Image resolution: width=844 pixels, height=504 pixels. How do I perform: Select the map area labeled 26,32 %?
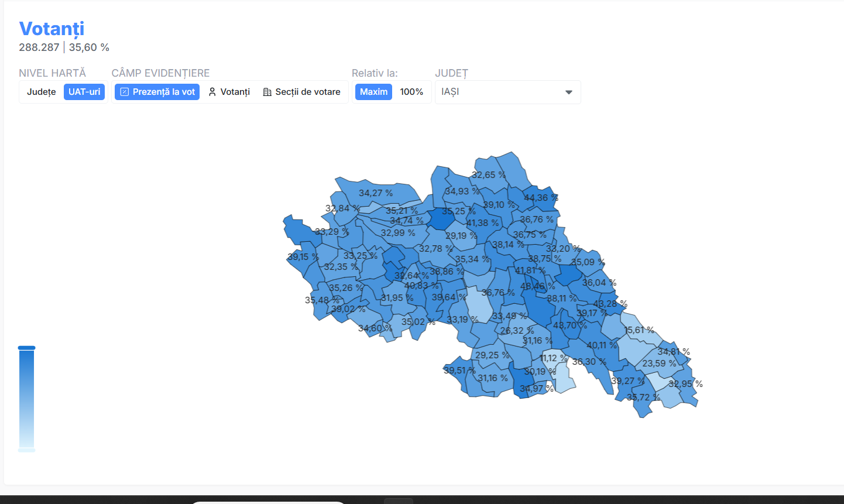pyautogui.click(x=517, y=331)
